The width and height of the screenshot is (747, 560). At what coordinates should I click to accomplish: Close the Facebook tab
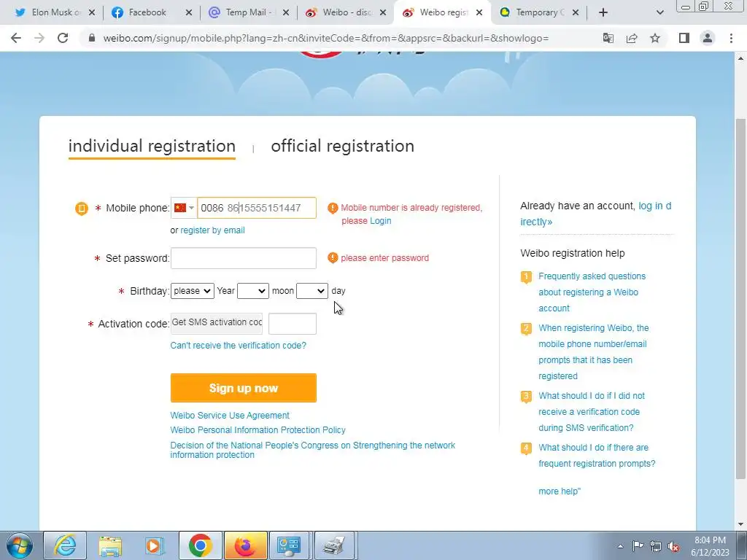(x=189, y=12)
